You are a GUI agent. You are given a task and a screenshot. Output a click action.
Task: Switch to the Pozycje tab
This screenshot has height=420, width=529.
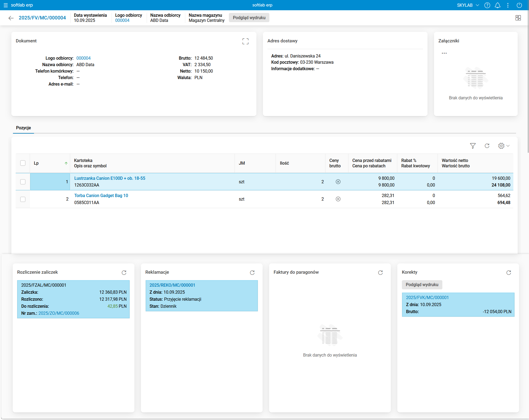(x=23, y=128)
